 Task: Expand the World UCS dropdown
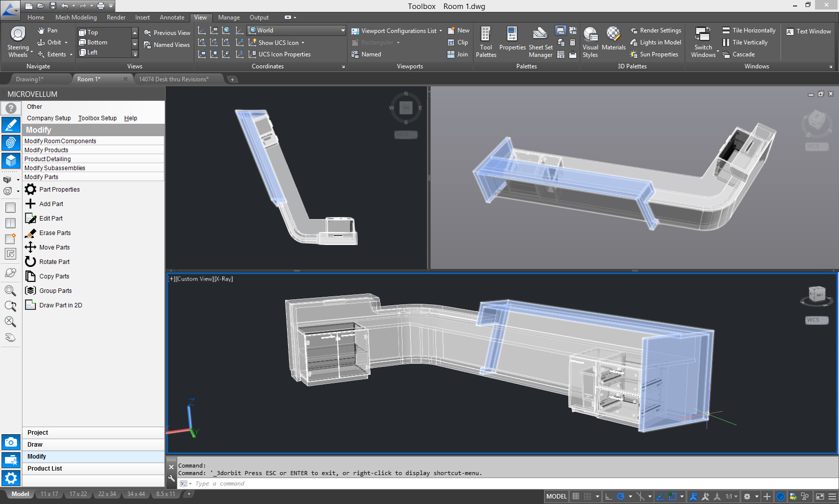343,30
